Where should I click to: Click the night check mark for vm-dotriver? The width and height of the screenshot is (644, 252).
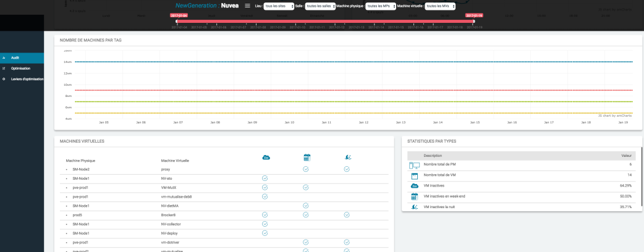coord(347,242)
